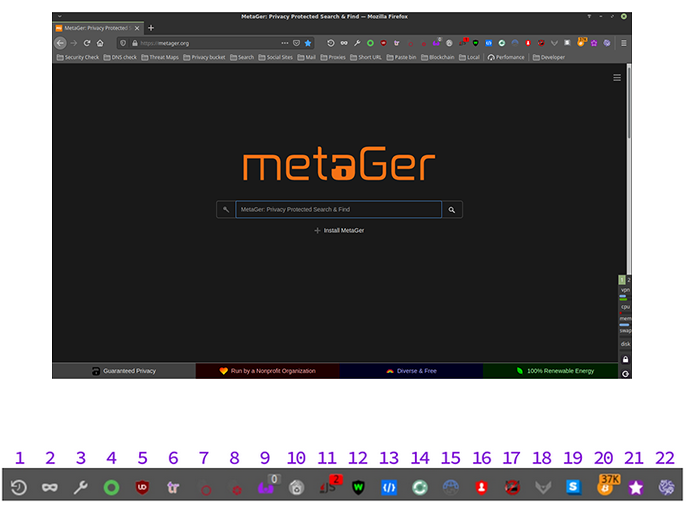Click the red shield person icon in Firefox toolbar

(x=528, y=43)
